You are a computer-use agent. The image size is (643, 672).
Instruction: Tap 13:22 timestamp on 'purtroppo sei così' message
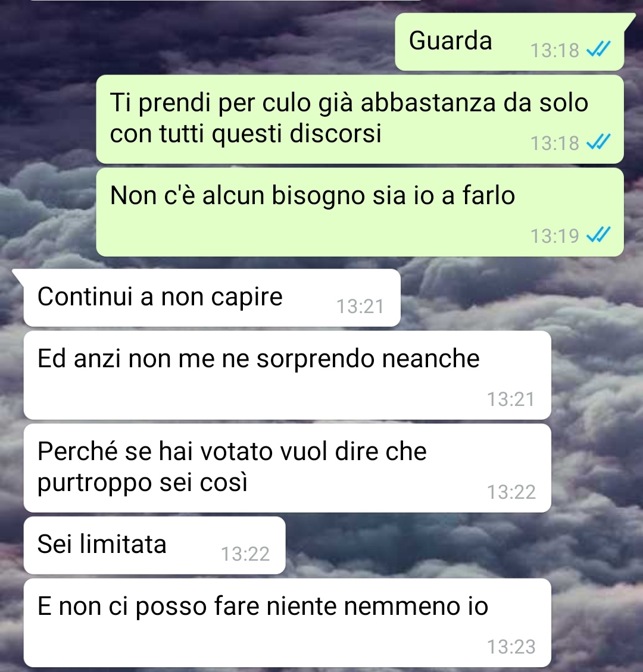(x=511, y=492)
